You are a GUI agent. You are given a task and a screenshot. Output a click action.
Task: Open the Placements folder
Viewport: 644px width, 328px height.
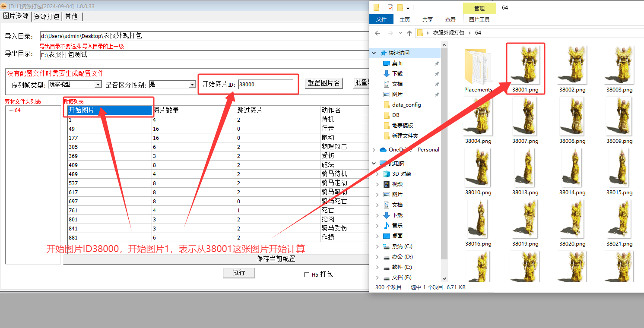pos(478,69)
